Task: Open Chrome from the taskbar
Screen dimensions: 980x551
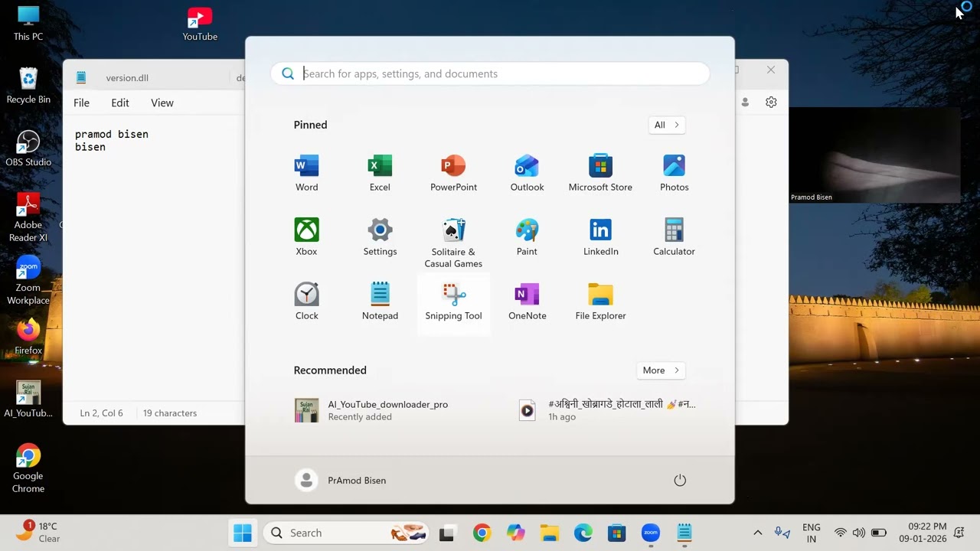Action: click(482, 533)
